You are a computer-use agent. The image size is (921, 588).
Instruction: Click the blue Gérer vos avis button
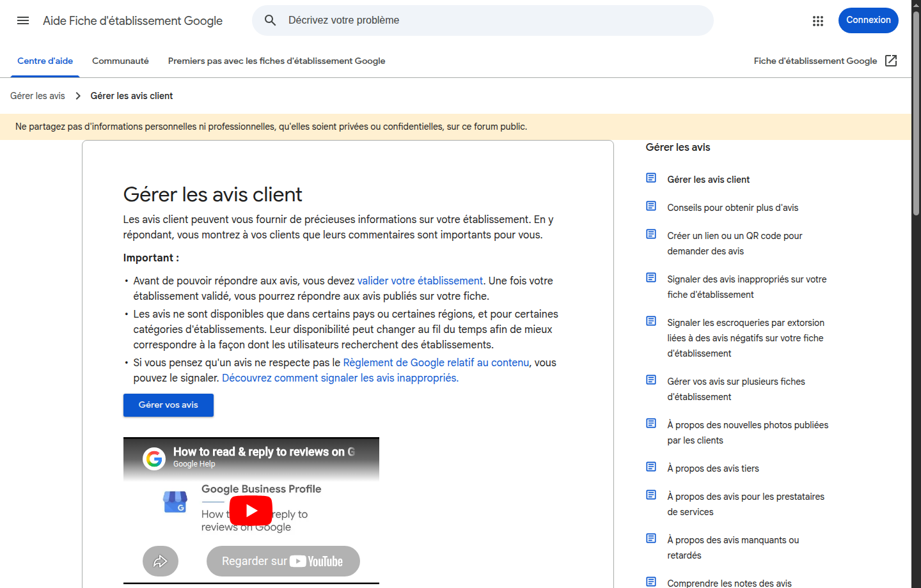[x=168, y=405]
